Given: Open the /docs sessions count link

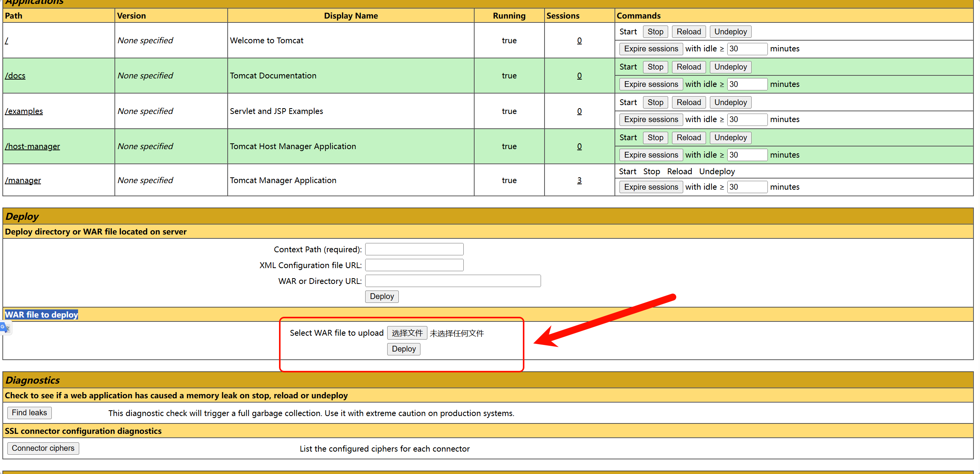Looking at the screenshot, I should [579, 76].
